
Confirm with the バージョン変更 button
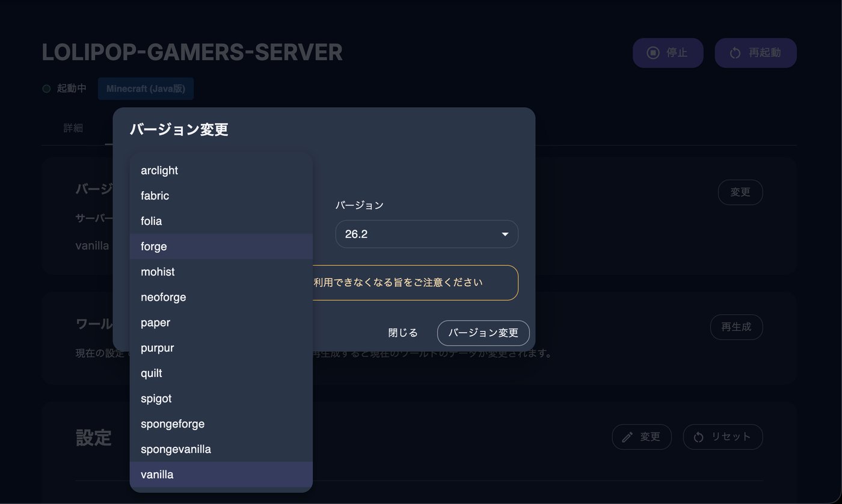coord(483,333)
